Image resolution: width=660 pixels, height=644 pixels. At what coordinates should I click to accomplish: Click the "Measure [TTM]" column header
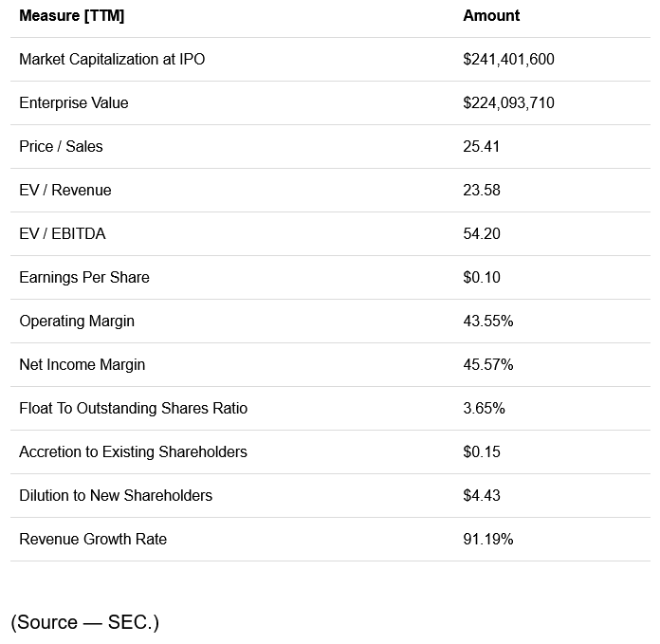coord(71,16)
